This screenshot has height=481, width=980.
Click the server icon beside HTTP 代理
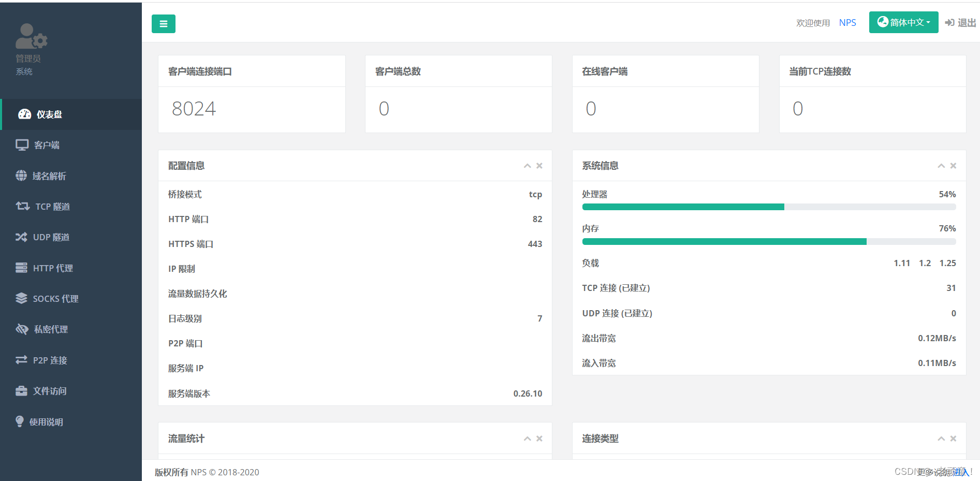click(21, 268)
